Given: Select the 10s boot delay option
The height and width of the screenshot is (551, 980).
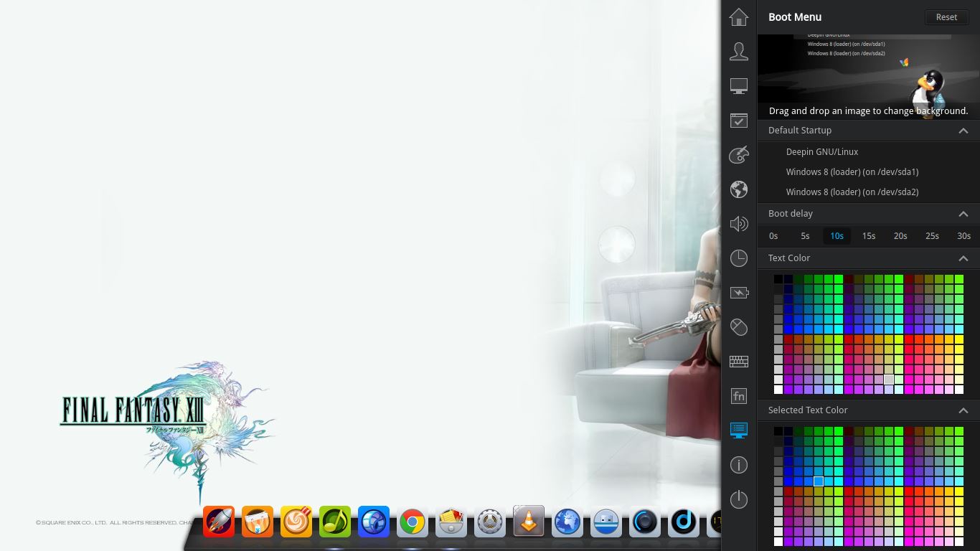Looking at the screenshot, I should [x=837, y=235].
